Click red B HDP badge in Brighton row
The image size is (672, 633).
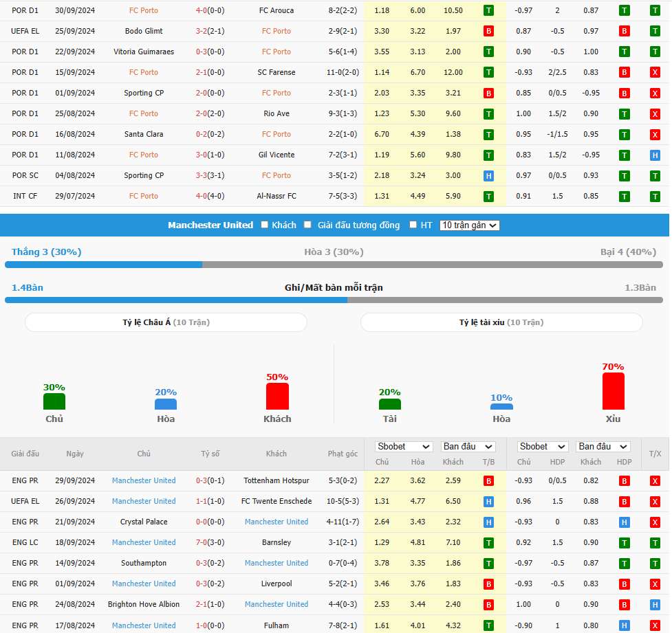coord(625,604)
